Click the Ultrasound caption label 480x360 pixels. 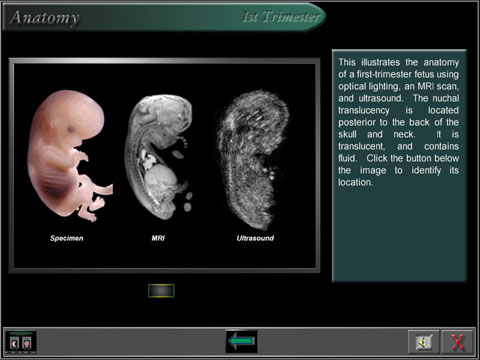(255, 238)
